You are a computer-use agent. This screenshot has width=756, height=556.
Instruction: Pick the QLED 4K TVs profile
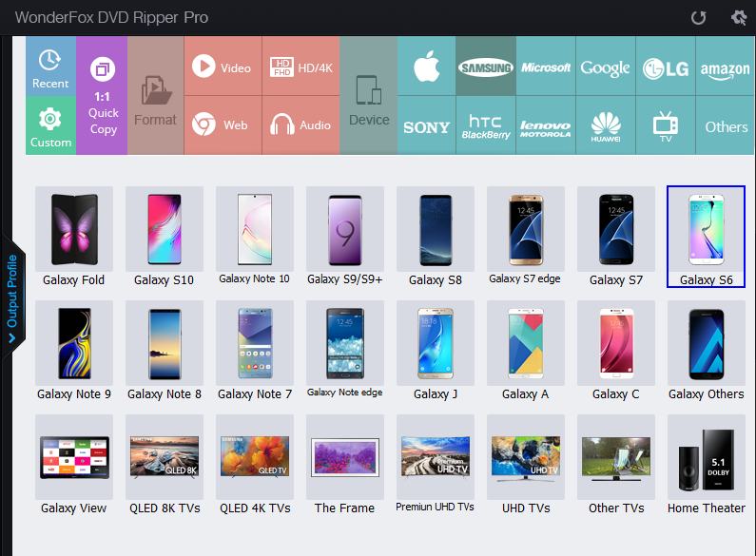click(x=255, y=465)
